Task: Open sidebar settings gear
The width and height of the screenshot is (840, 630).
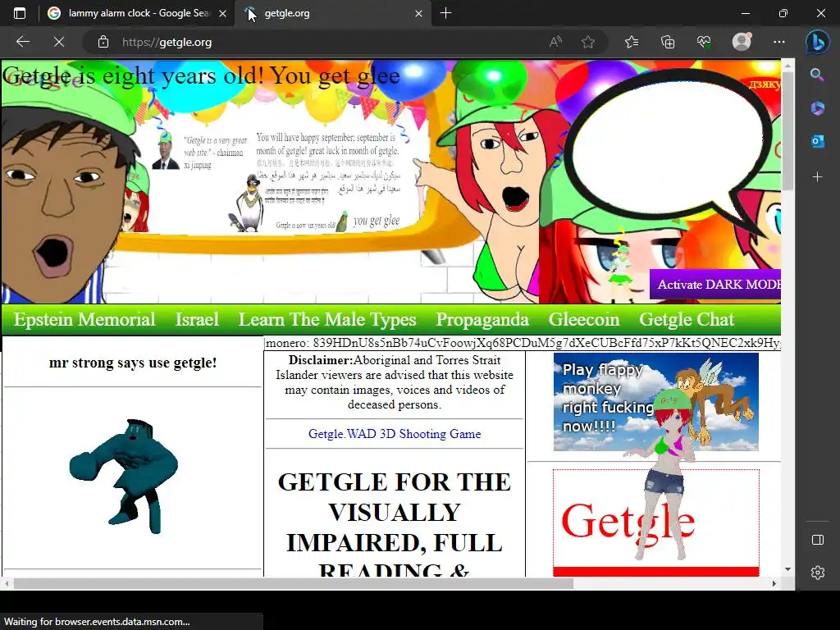Action: (818, 573)
